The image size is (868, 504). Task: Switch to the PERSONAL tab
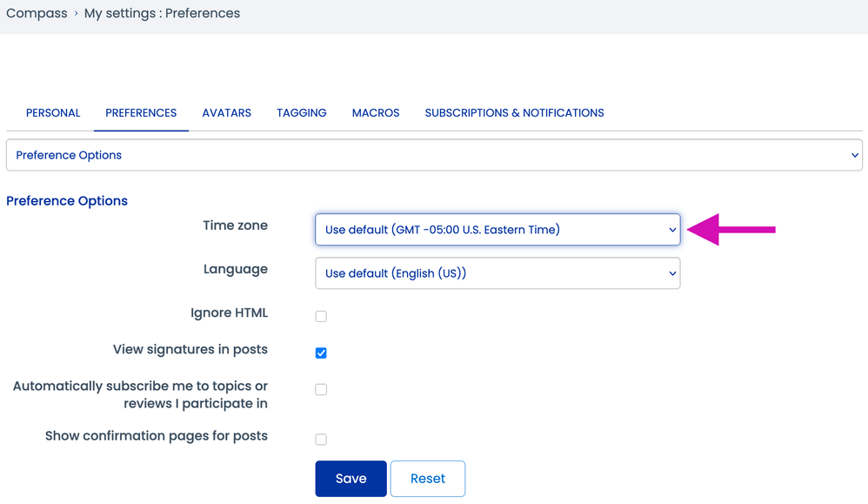53,112
